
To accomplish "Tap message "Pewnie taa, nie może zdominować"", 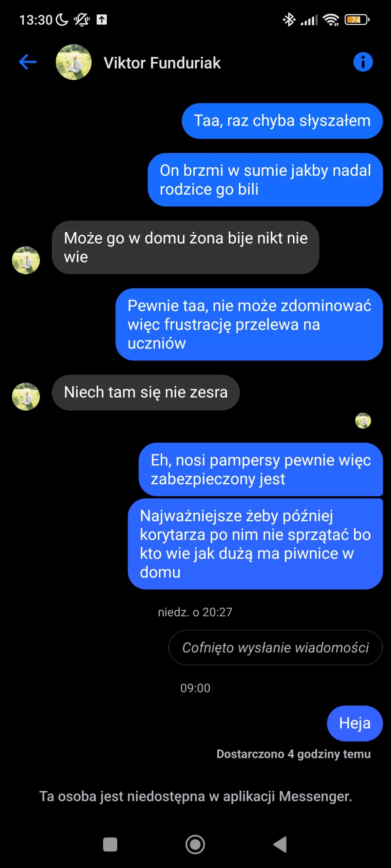I will pos(249,324).
